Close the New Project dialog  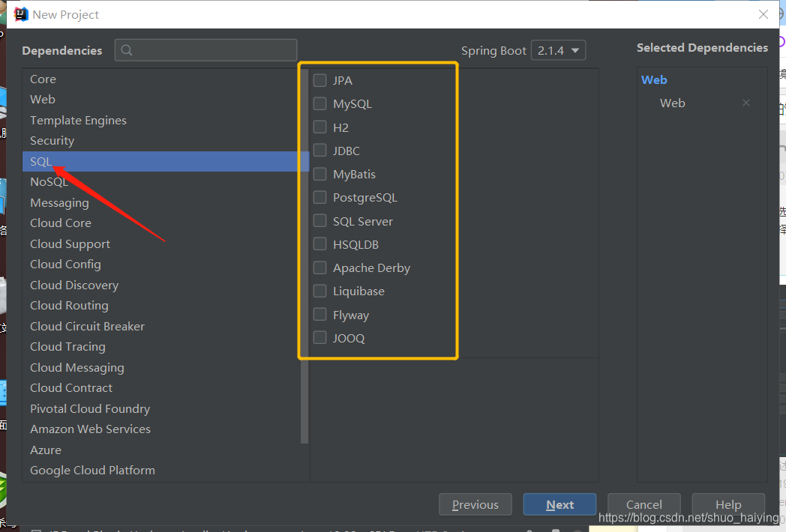[763, 14]
